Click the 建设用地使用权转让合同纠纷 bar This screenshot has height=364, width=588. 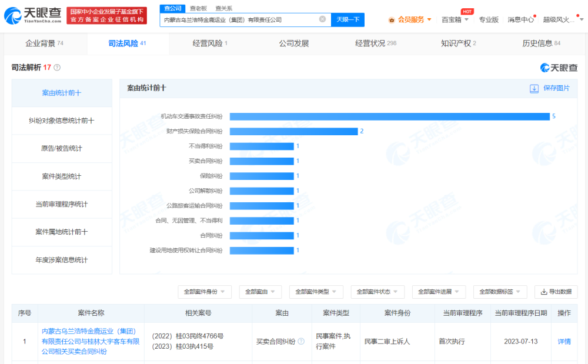tap(262, 251)
